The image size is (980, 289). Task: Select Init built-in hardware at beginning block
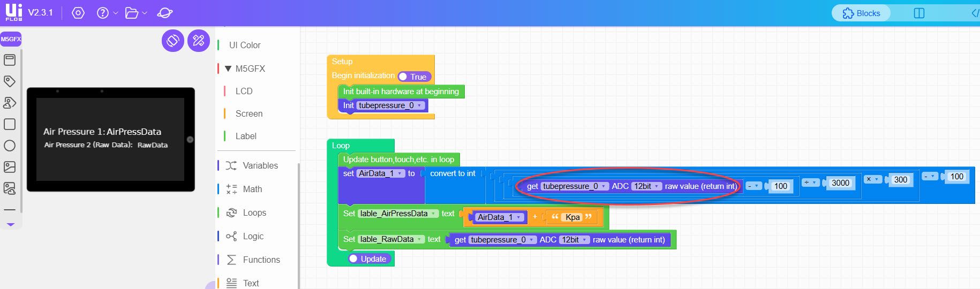click(x=401, y=92)
